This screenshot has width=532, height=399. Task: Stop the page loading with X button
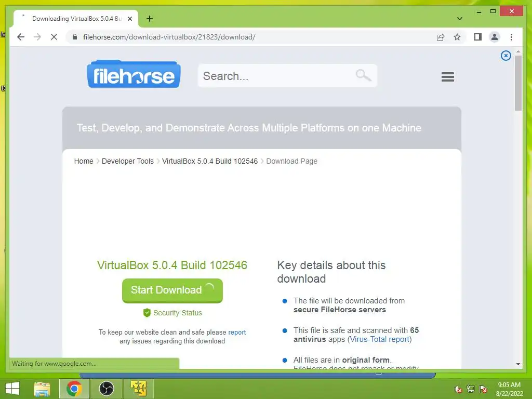pyautogui.click(x=54, y=37)
